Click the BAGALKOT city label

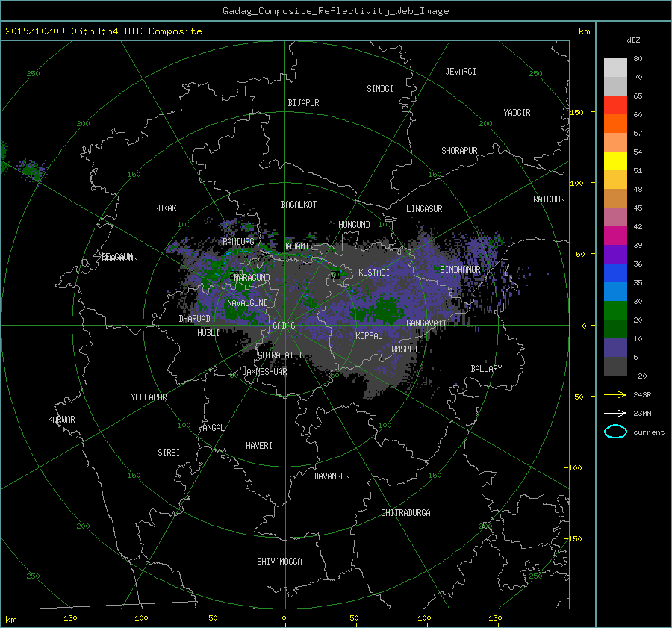pos(299,205)
